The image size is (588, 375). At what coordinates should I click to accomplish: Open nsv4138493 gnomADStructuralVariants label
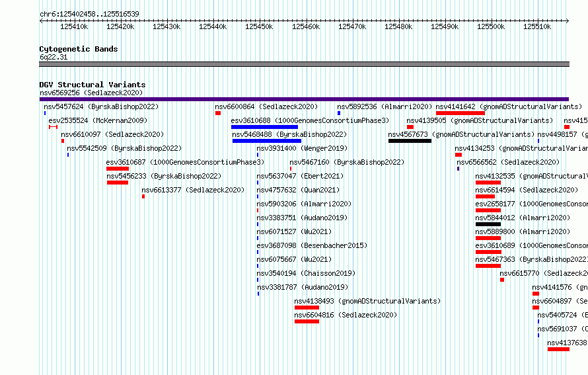[367, 301]
